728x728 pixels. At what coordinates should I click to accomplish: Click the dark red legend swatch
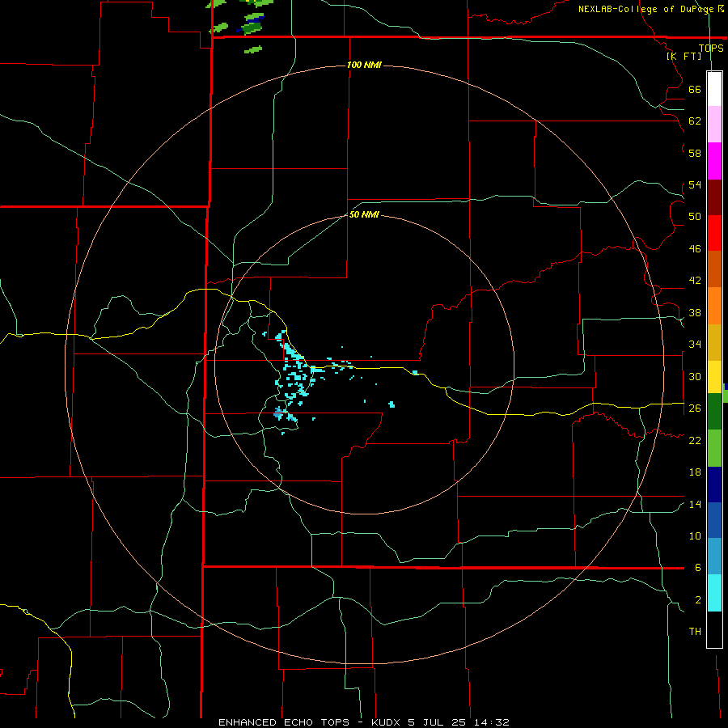[x=714, y=197]
